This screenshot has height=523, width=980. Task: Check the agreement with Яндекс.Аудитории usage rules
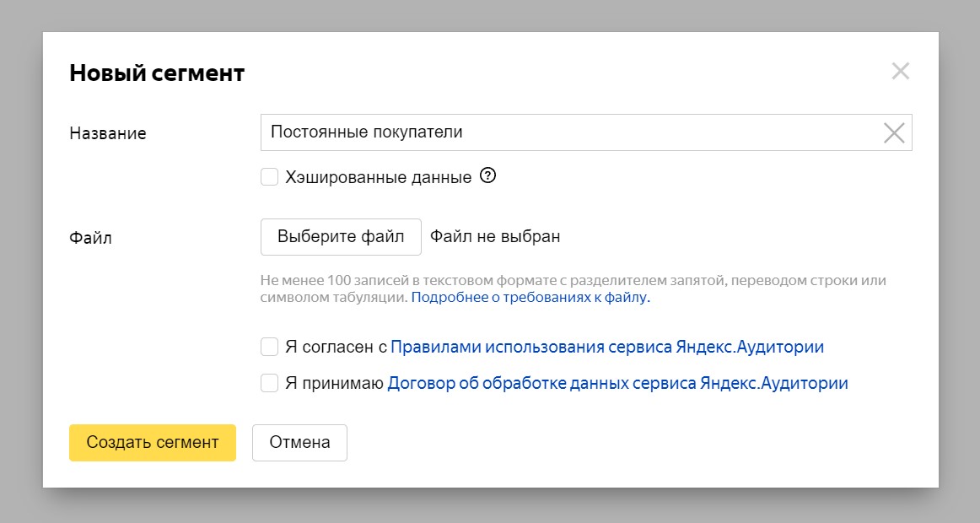click(270, 346)
